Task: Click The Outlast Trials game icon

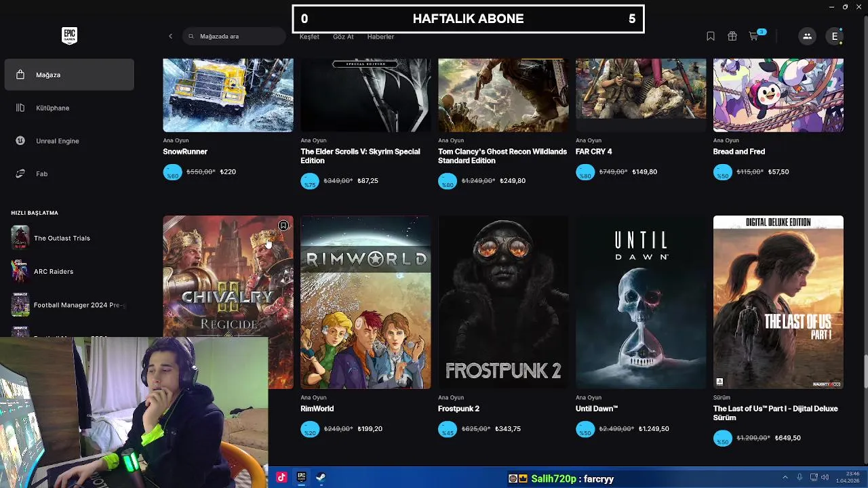Action: click(x=20, y=238)
